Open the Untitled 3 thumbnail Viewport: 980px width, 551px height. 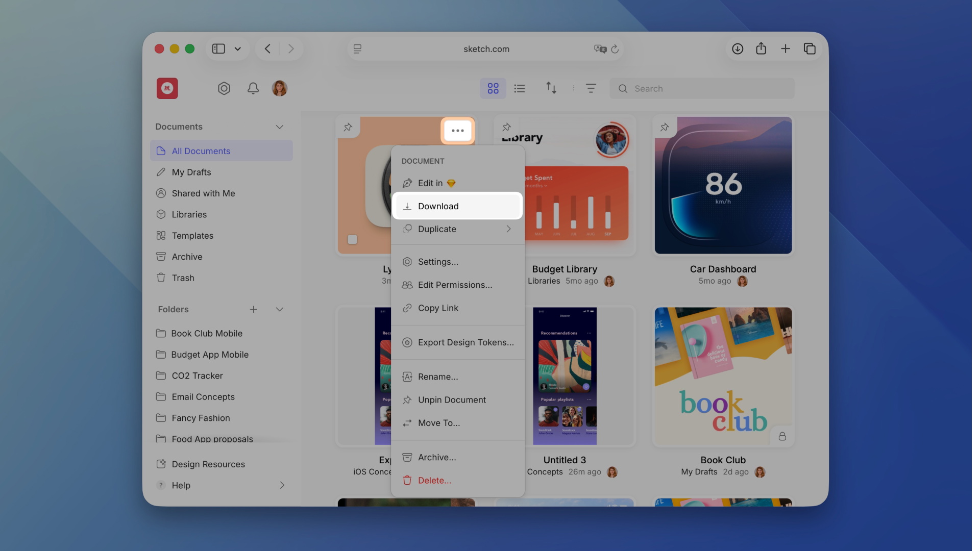tap(565, 376)
